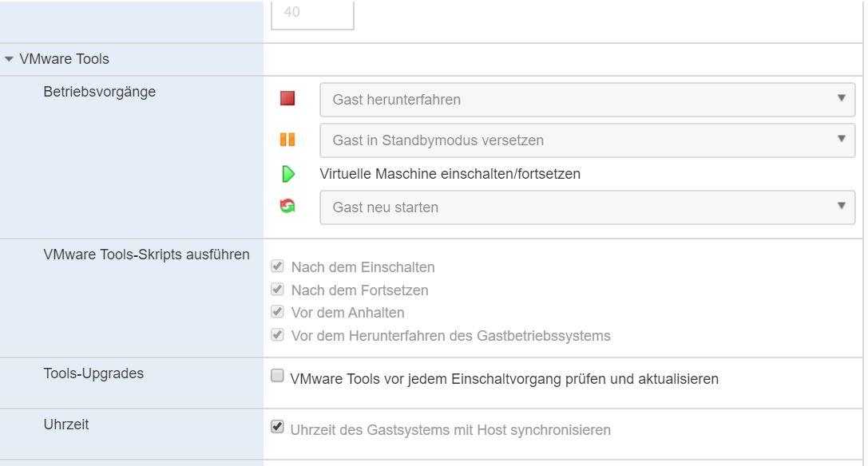This screenshot has height=466, width=868.
Task: Click the 'VMware Tools-Skripts ausführen' label
Action: (146, 255)
